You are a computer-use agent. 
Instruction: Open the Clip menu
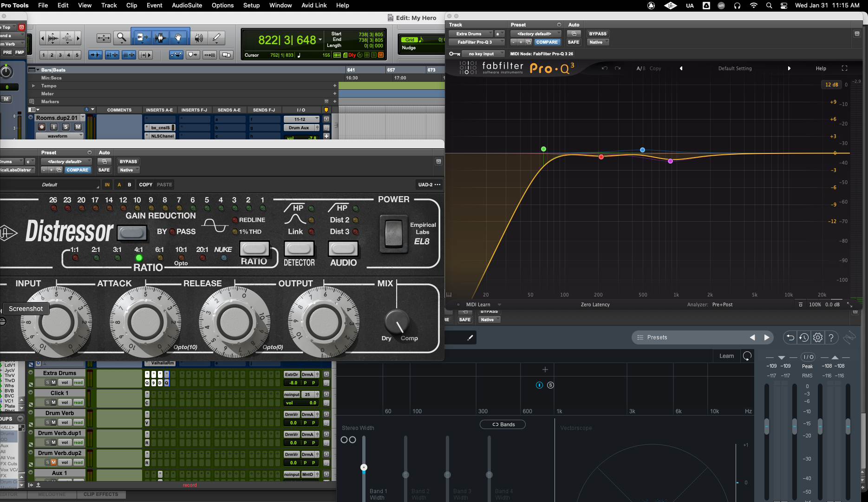click(x=132, y=6)
